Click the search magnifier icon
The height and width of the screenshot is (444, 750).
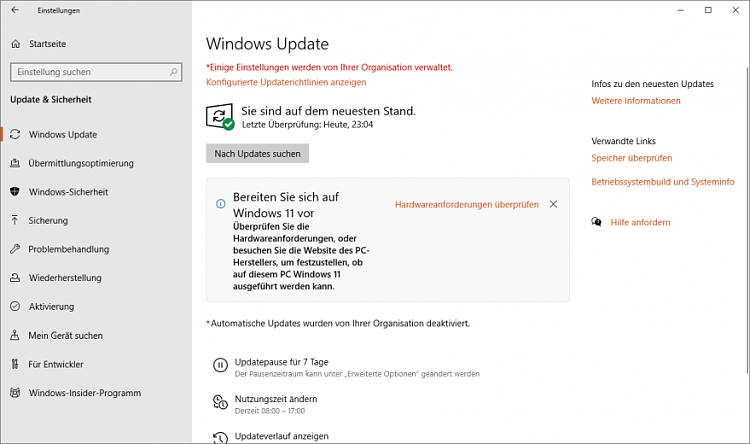coord(173,72)
